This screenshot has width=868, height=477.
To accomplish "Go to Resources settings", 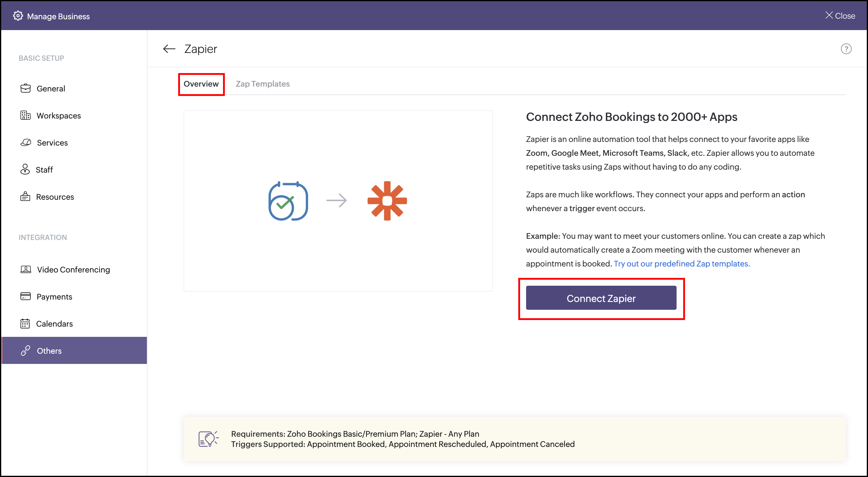I will (54, 197).
